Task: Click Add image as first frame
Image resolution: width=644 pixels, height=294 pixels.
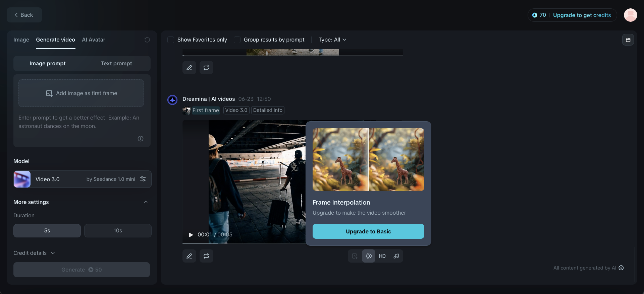Action: pyautogui.click(x=81, y=93)
